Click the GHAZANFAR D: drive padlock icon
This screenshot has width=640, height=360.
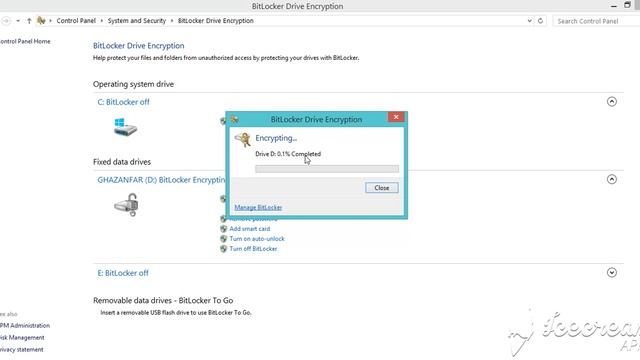(127, 205)
